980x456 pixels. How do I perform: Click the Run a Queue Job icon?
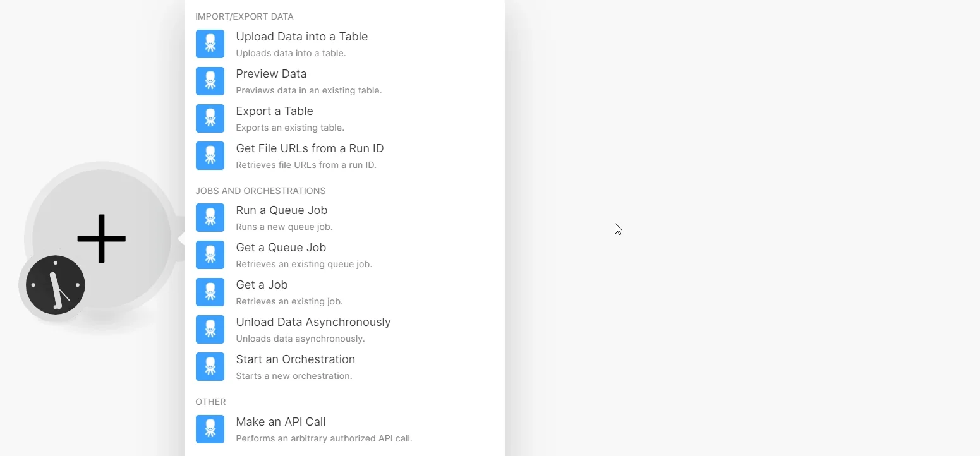click(x=210, y=217)
